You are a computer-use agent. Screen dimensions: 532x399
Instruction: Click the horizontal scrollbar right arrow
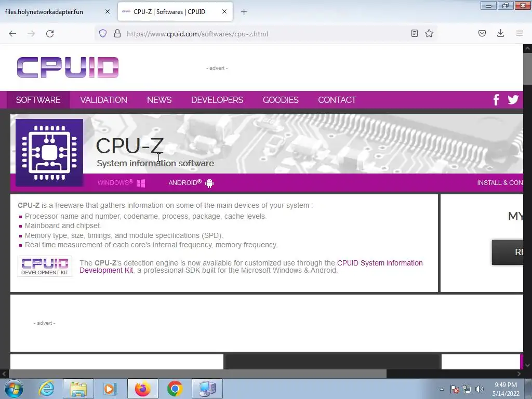(x=519, y=374)
